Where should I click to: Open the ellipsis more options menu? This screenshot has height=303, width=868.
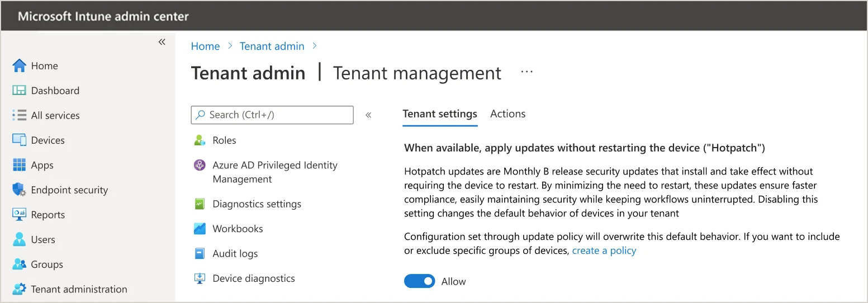pos(527,72)
